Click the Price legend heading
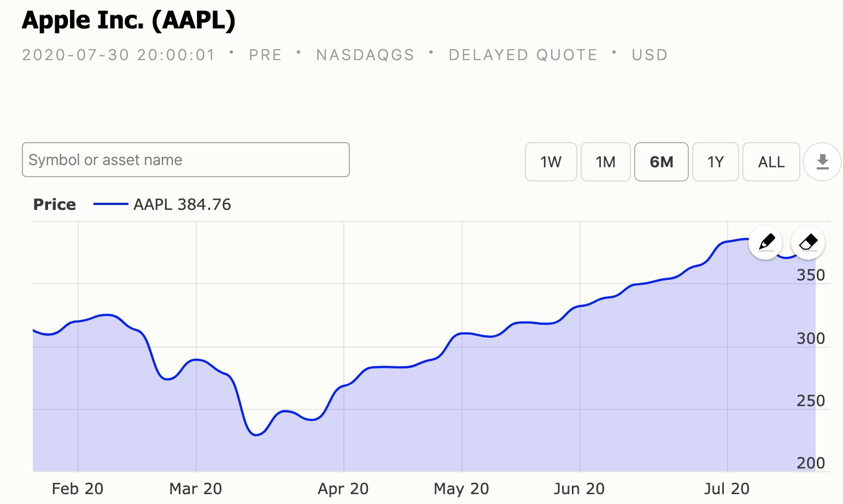 coord(55,204)
